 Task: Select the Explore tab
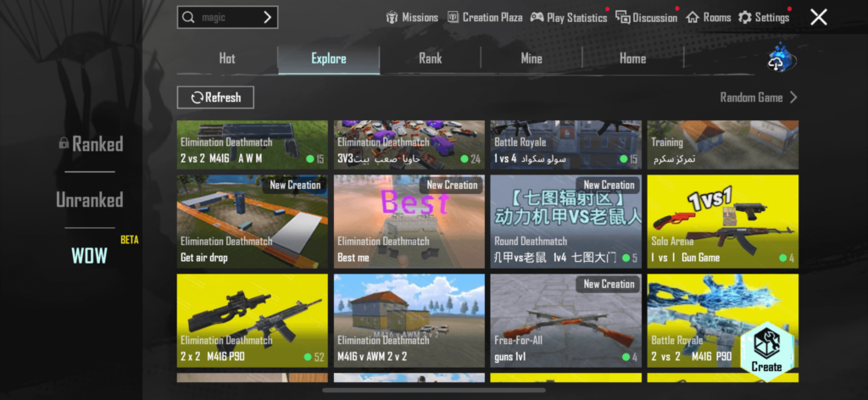pos(329,59)
